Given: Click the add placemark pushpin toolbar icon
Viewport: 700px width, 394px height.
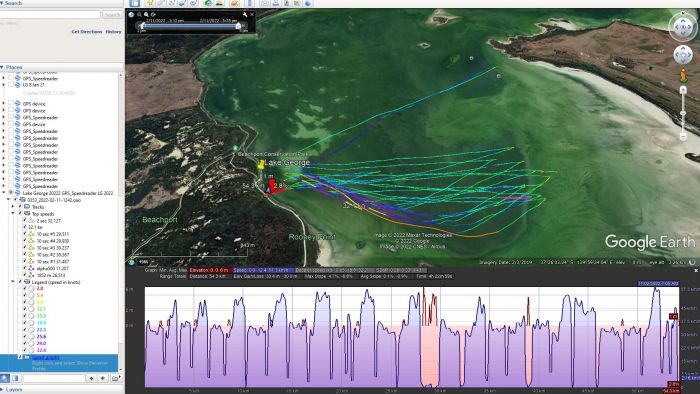Looking at the screenshot, I should [150, 3].
